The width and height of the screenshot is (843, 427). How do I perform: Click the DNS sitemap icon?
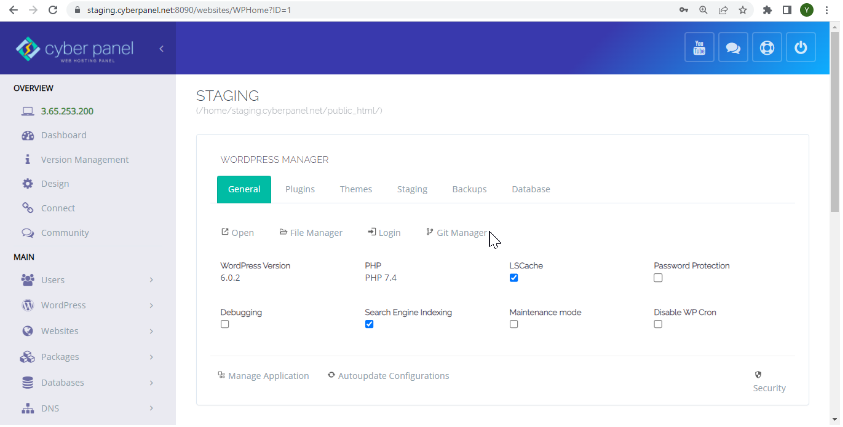coord(27,408)
